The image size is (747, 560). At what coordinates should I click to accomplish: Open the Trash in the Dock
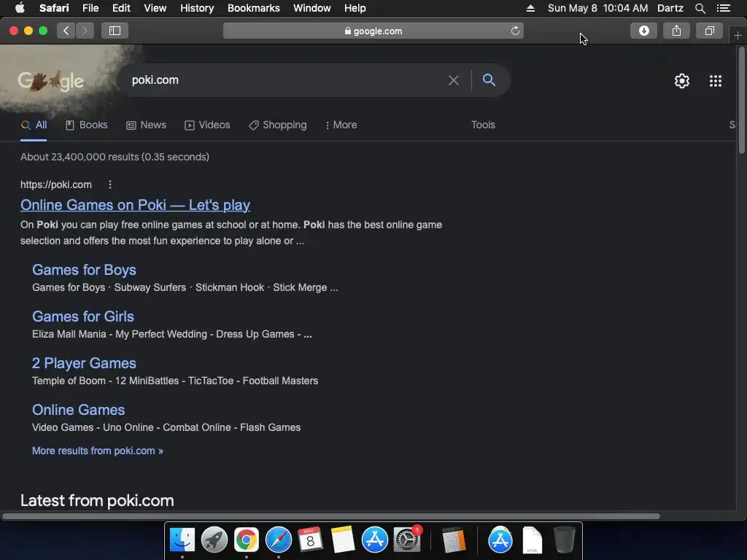click(x=565, y=540)
